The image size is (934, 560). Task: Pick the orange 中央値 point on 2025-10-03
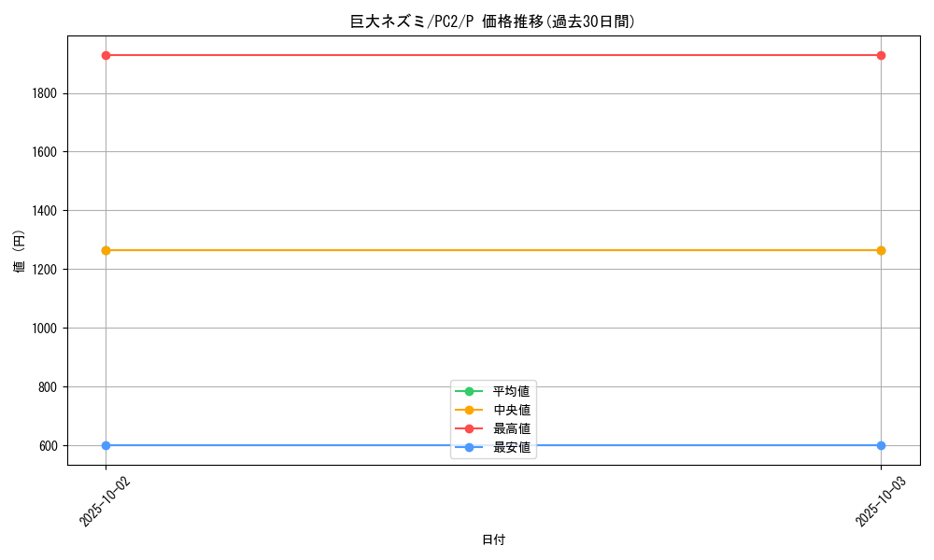pyautogui.click(x=881, y=250)
